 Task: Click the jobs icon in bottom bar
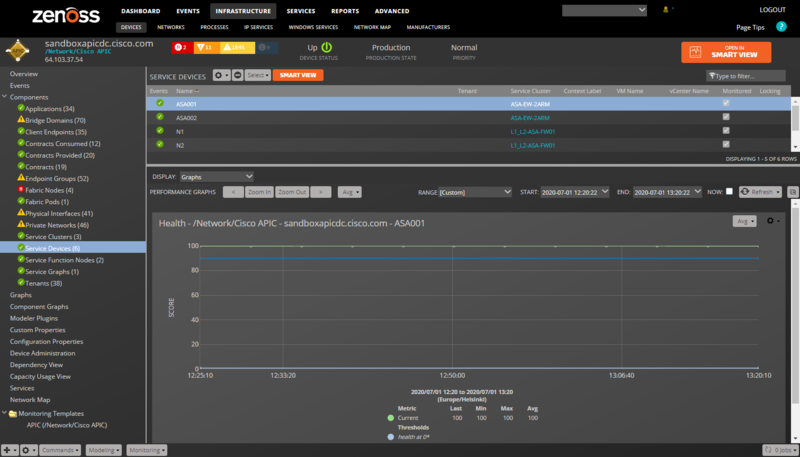pos(768,450)
